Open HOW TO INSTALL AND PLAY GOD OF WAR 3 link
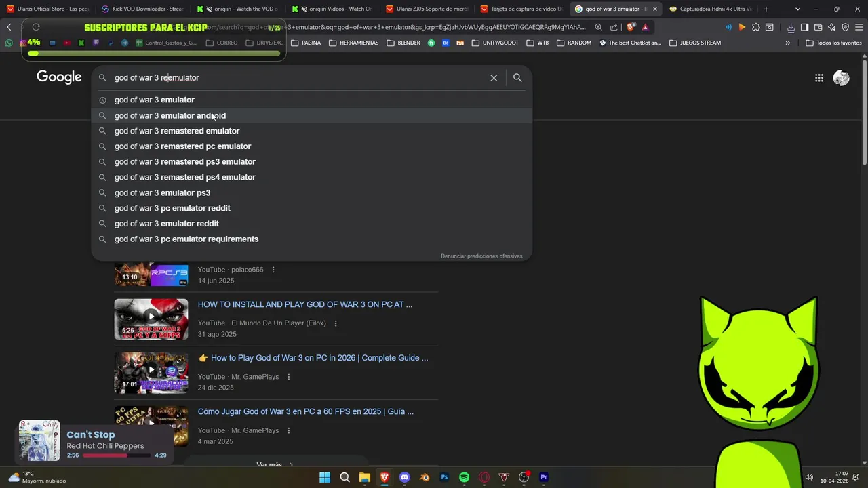This screenshot has width=868, height=488. click(305, 304)
